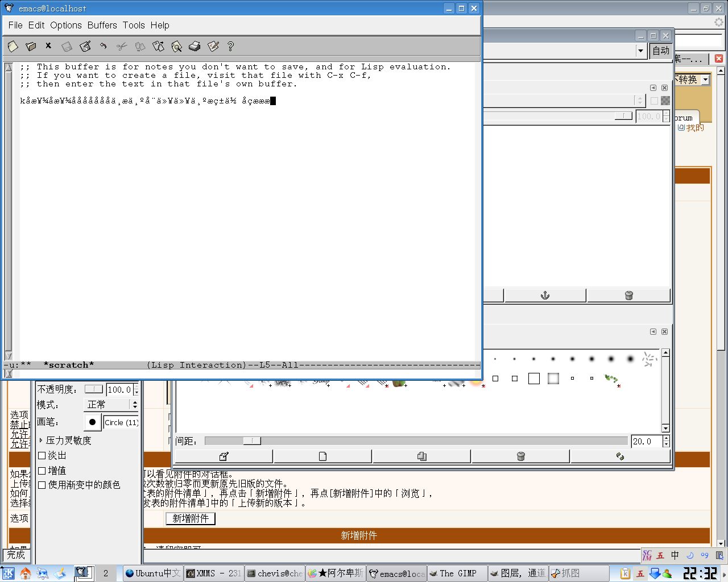Click the Open file folder icon in Emacs
This screenshot has height=582, width=728.
coord(31,46)
